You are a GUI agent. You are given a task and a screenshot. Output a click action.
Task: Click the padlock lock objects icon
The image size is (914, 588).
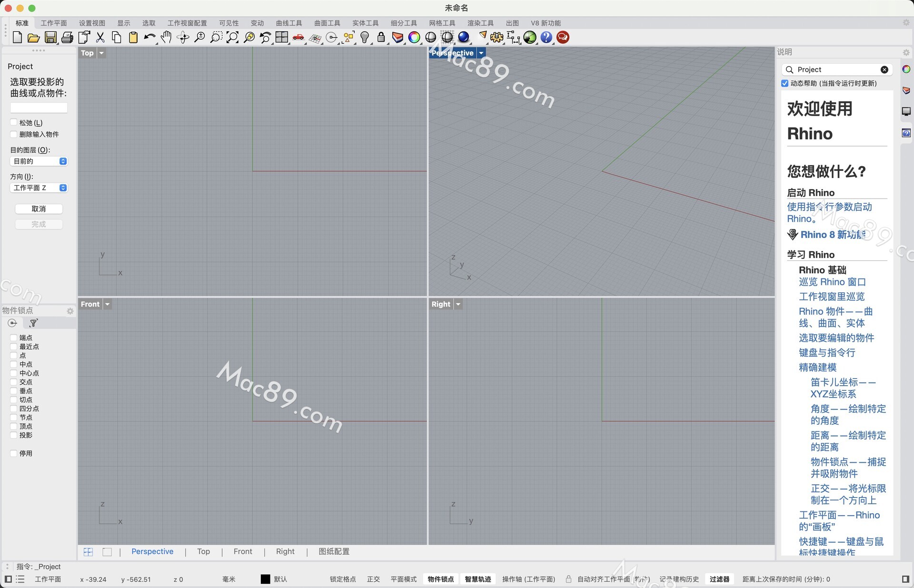click(x=381, y=37)
